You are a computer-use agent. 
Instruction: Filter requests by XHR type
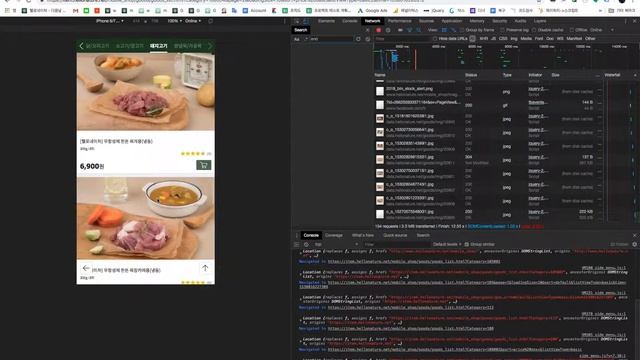pos(484,39)
